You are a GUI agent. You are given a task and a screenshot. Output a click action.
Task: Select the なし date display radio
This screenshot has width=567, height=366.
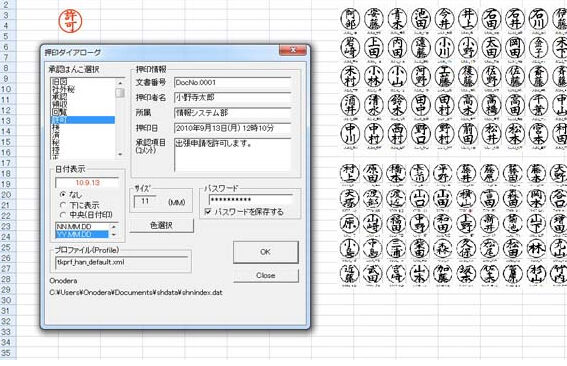point(63,195)
